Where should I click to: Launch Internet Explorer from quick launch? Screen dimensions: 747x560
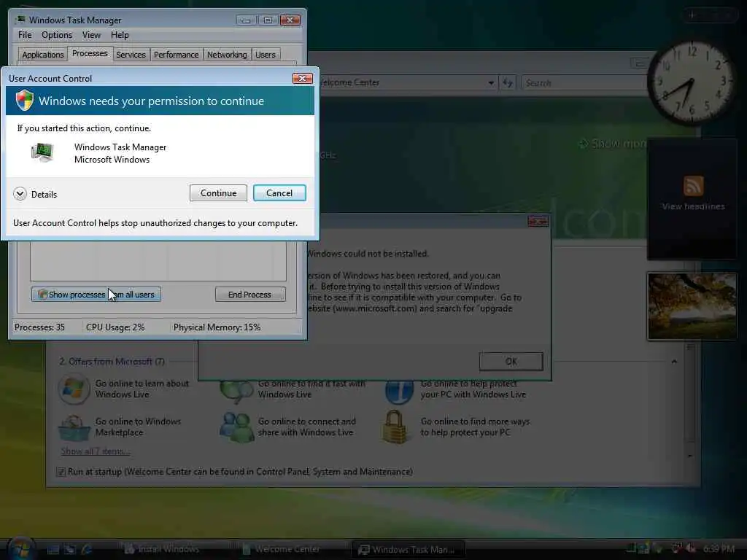pos(88,550)
